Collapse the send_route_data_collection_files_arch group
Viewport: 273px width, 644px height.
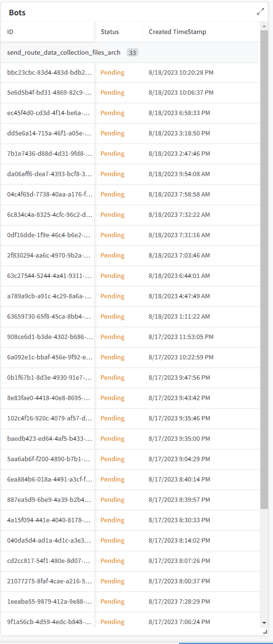(63, 53)
